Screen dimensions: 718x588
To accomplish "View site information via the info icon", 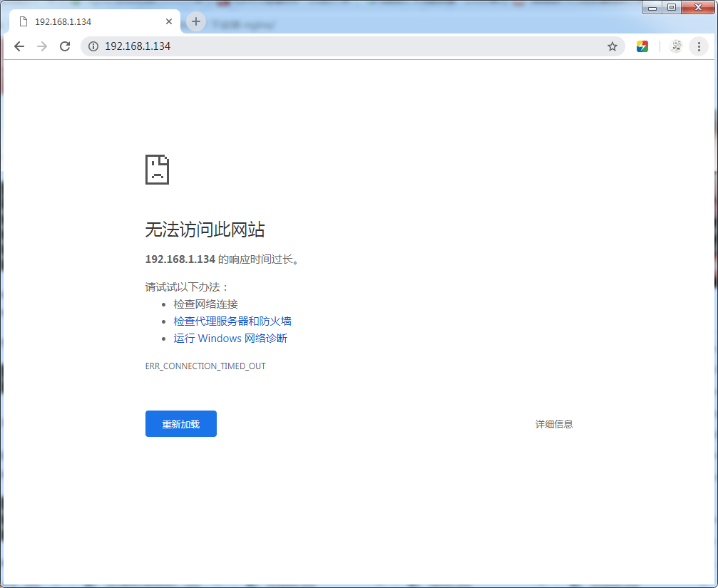I will click(x=93, y=46).
